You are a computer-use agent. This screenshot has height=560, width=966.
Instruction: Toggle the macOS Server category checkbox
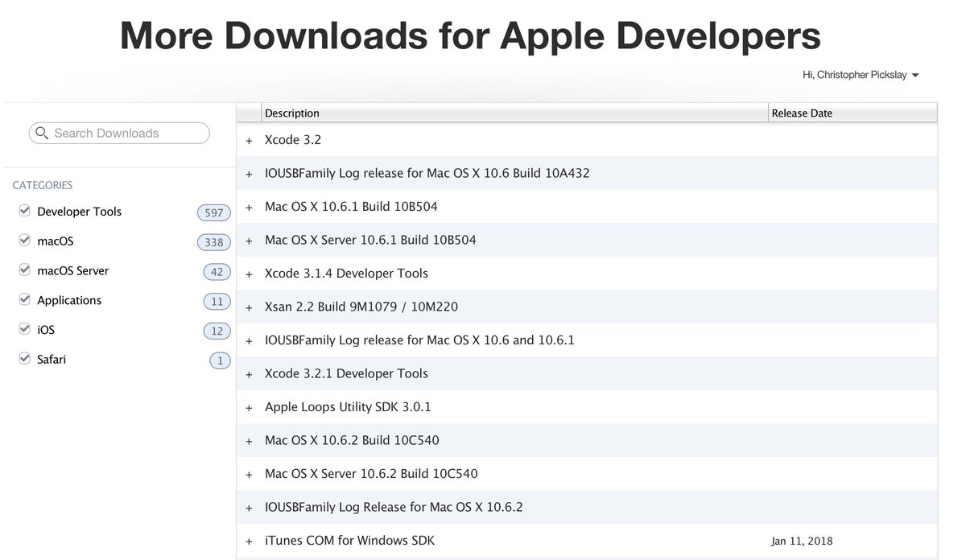click(24, 270)
